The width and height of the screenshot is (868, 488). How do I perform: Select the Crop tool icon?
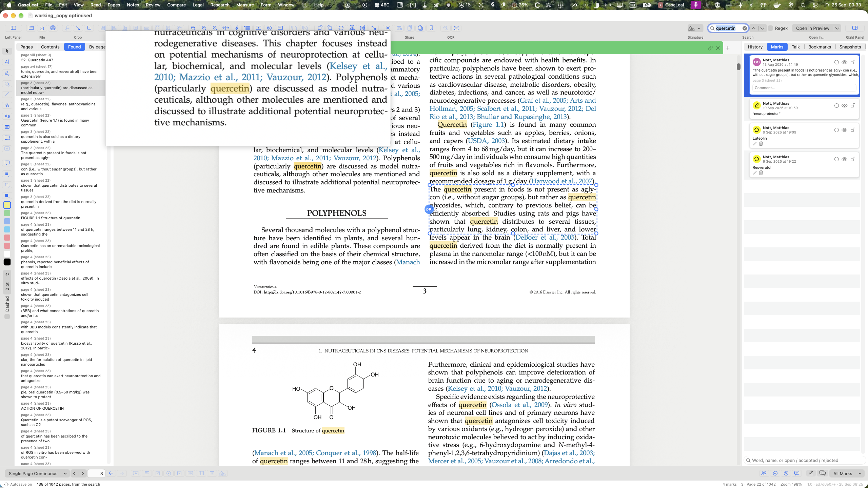[x=89, y=28]
